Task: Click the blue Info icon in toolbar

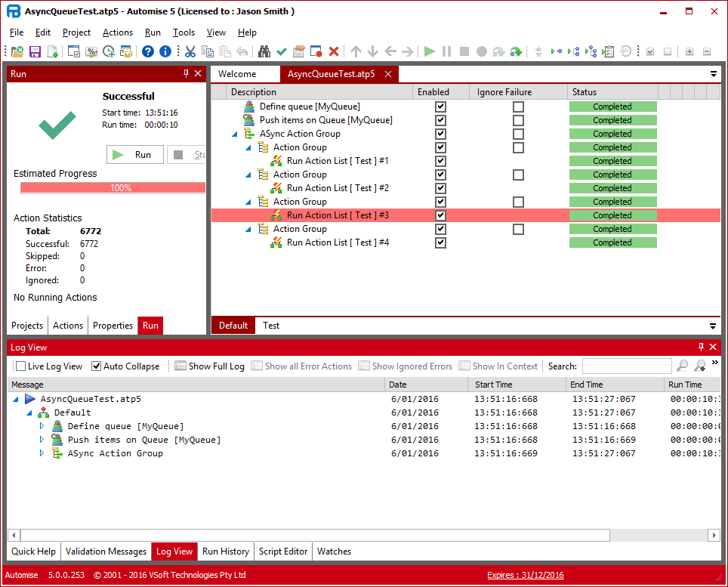Action: (165, 51)
